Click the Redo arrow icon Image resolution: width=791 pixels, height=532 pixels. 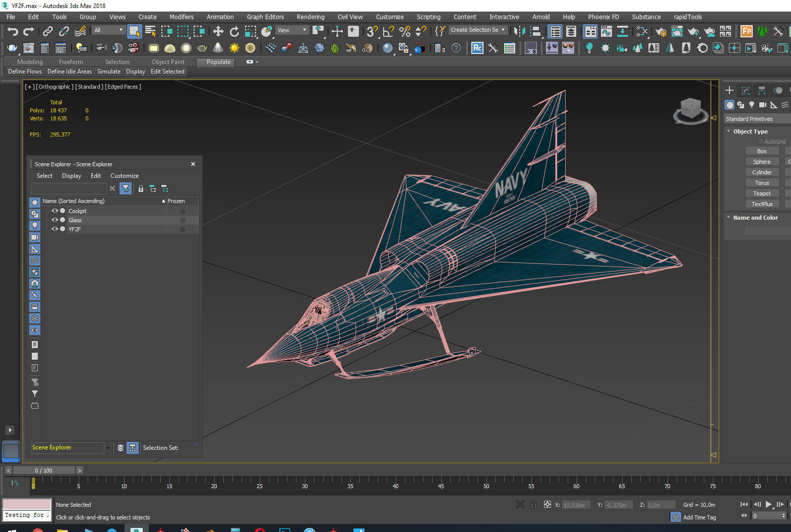(29, 31)
